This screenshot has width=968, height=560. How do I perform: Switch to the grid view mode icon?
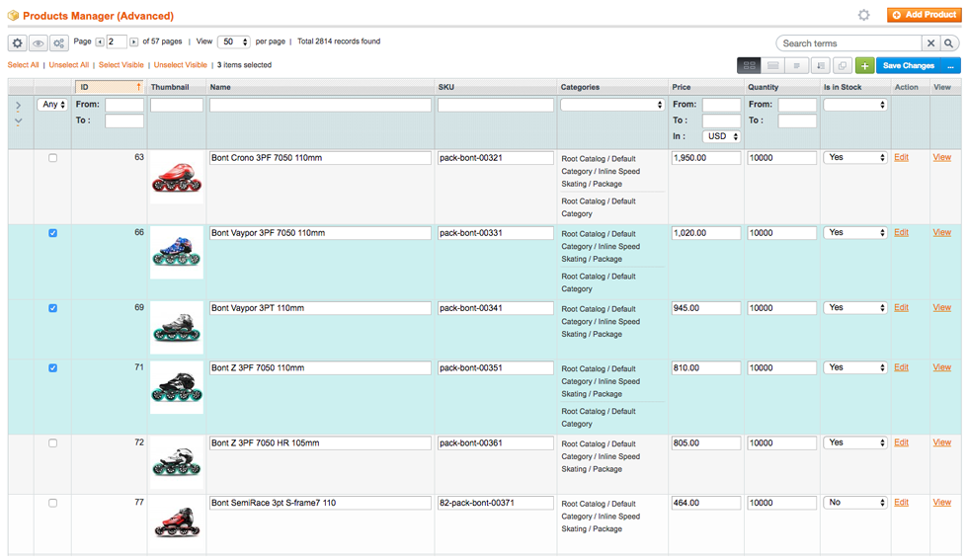[749, 65]
